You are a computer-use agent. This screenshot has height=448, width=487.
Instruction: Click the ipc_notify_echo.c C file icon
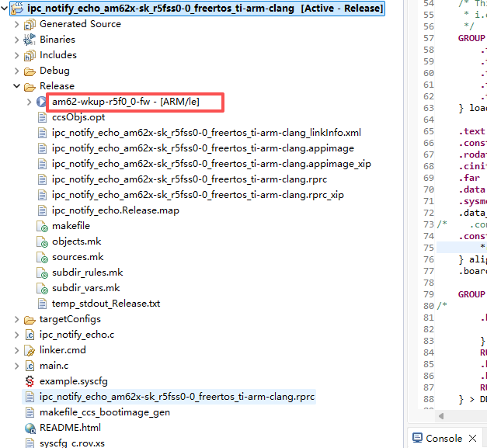point(30,335)
